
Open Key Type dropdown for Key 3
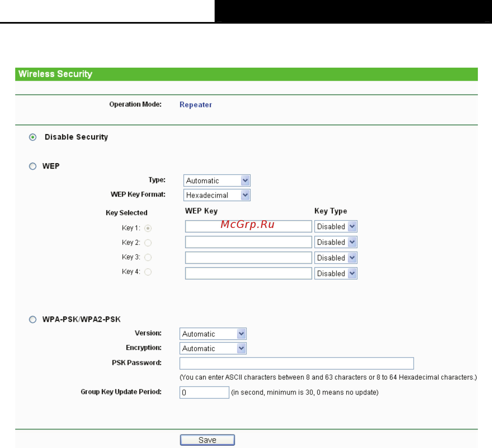[336, 258]
